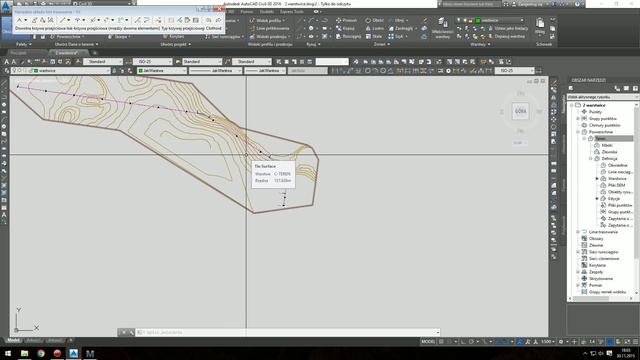Open the Korytarz ribbon button
This screenshot has height=360, width=640.
coord(173,37)
